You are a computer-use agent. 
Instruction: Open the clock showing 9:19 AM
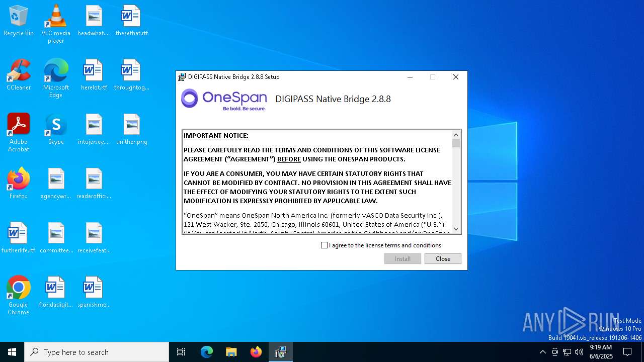pyautogui.click(x=601, y=352)
